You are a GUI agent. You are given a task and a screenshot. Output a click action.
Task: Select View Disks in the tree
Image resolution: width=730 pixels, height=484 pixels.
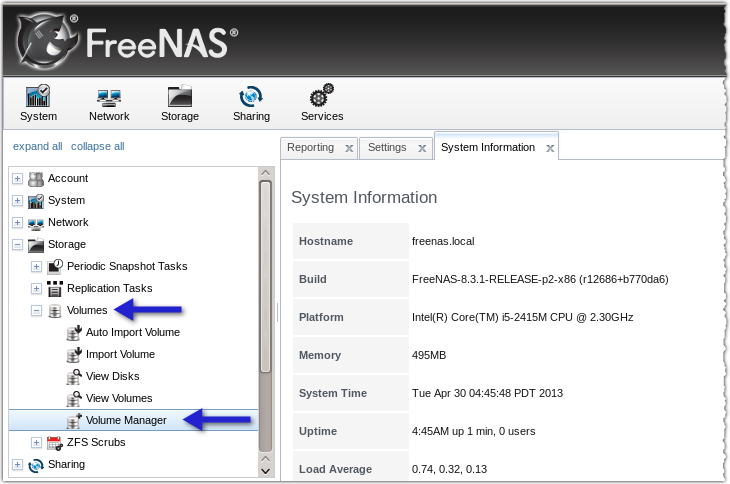click(112, 376)
